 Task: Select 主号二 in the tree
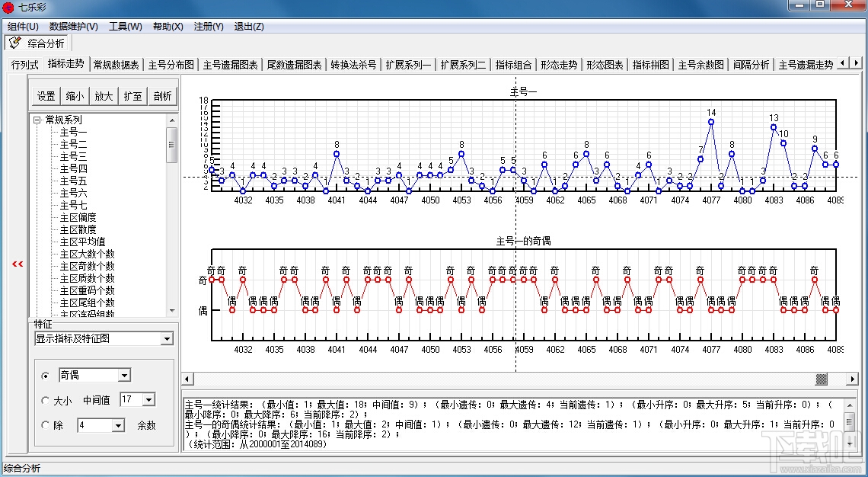click(74, 144)
